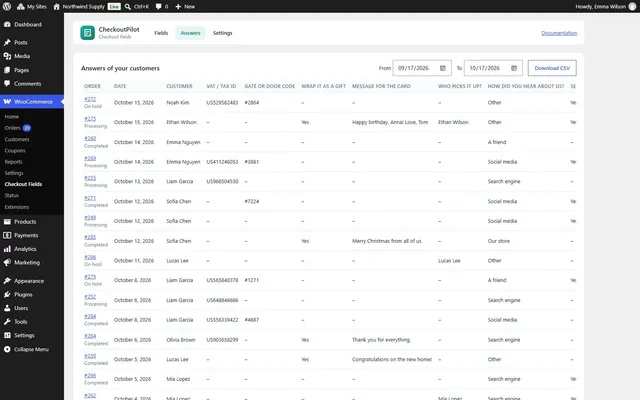Click the ORDER column header
Screen dimensions: 640x400
92,86
